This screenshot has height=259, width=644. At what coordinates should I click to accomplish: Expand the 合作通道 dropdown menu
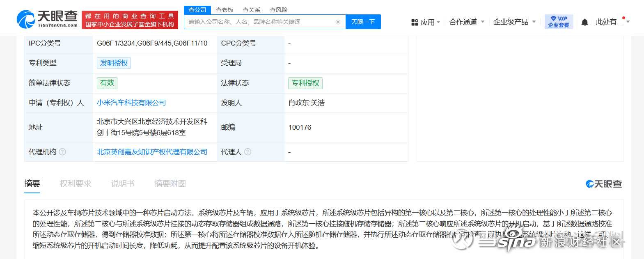pos(467,22)
